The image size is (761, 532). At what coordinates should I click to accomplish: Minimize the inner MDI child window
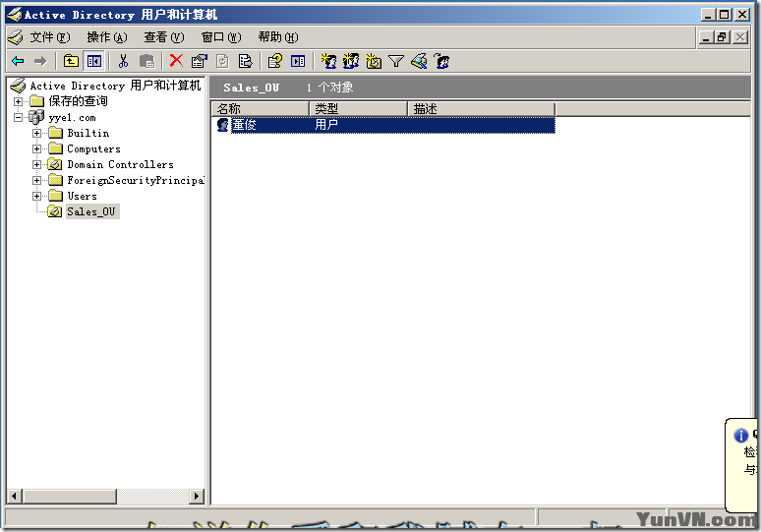706,37
